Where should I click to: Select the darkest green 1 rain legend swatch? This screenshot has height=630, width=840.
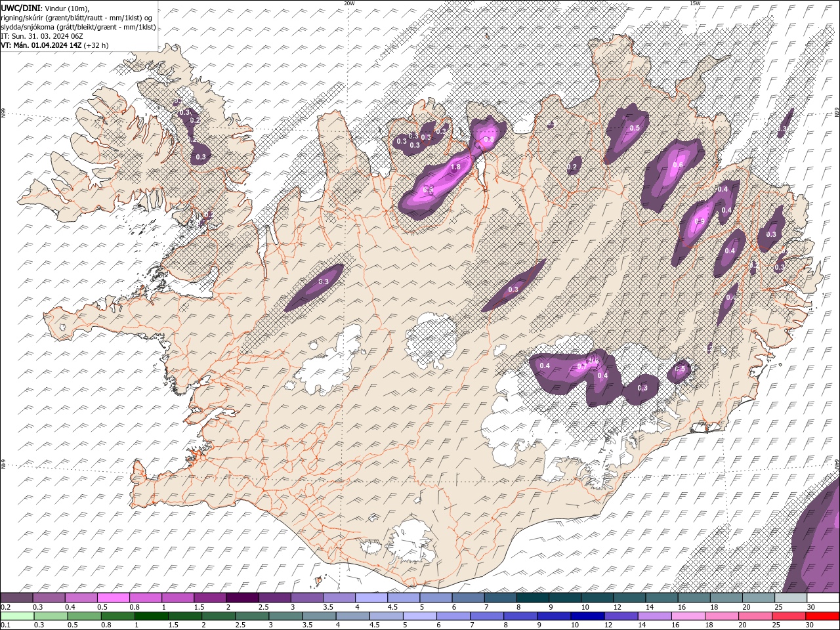[152, 616]
